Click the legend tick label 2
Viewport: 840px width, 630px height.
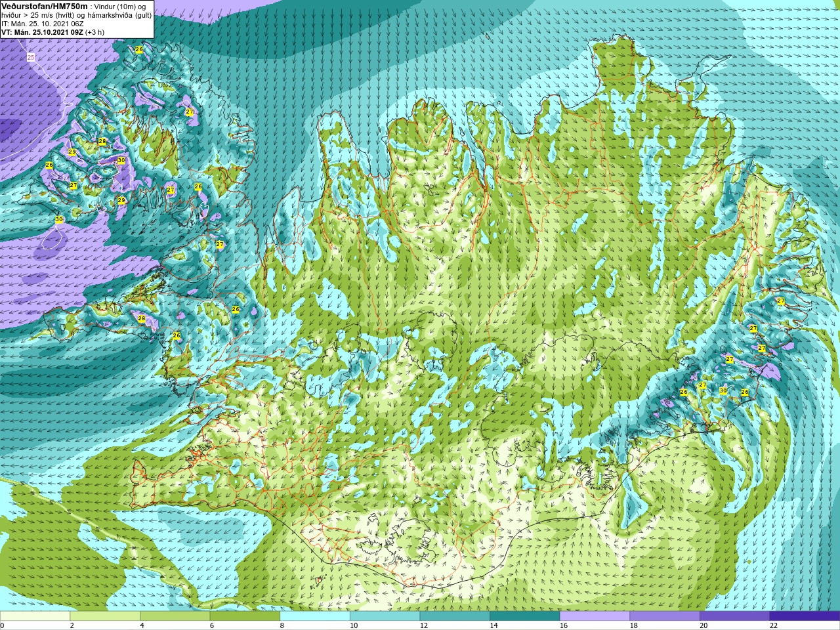coord(72,625)
